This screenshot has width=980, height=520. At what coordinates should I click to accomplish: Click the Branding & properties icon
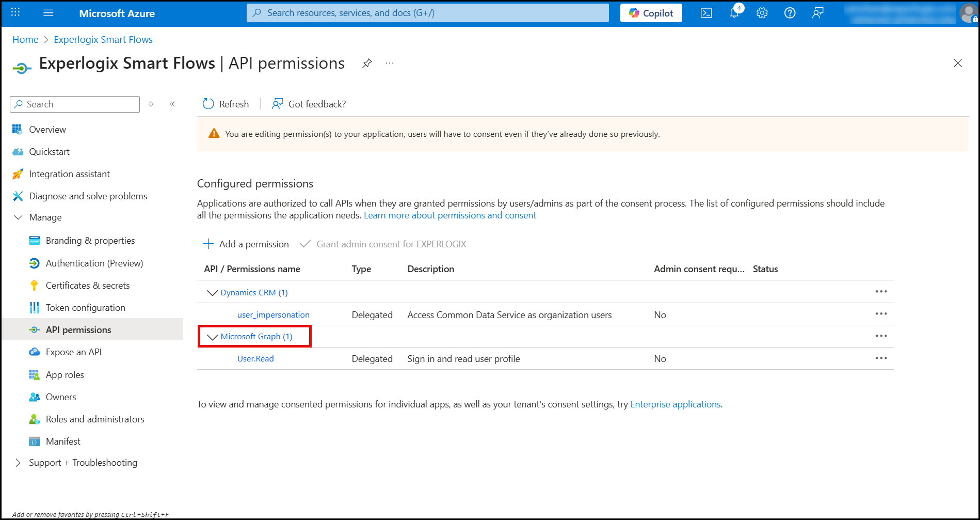(34, 241)
